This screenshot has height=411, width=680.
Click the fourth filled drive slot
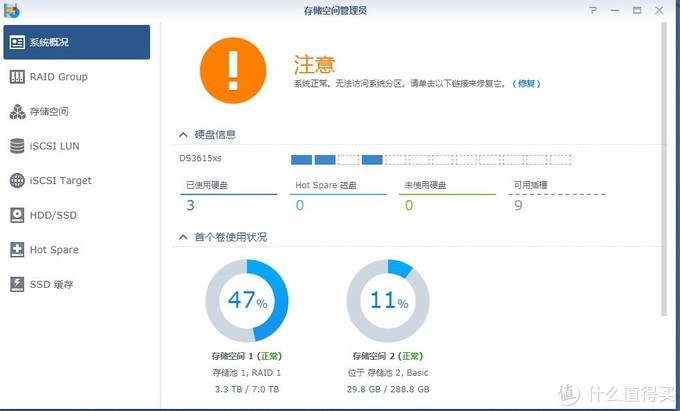pos(372,160)
